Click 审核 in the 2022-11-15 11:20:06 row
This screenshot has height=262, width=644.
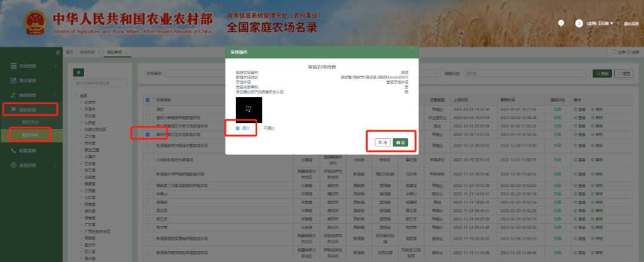pos(597,252)
